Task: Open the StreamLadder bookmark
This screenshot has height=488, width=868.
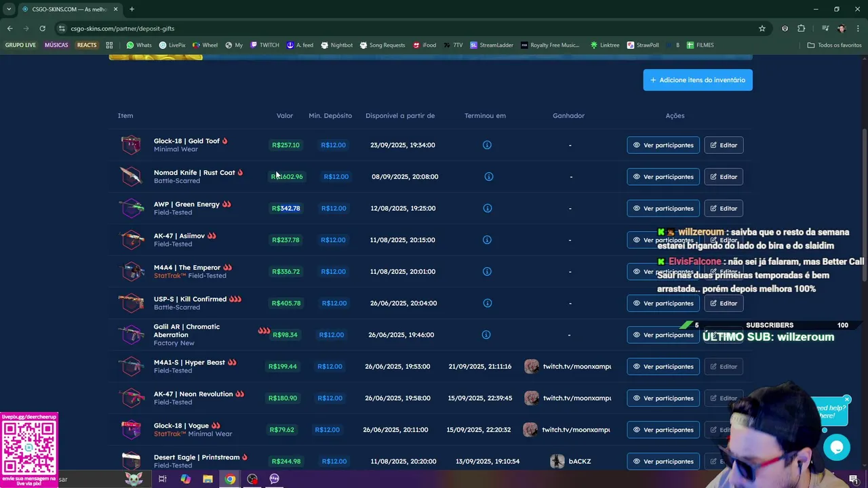Action: 492,45
